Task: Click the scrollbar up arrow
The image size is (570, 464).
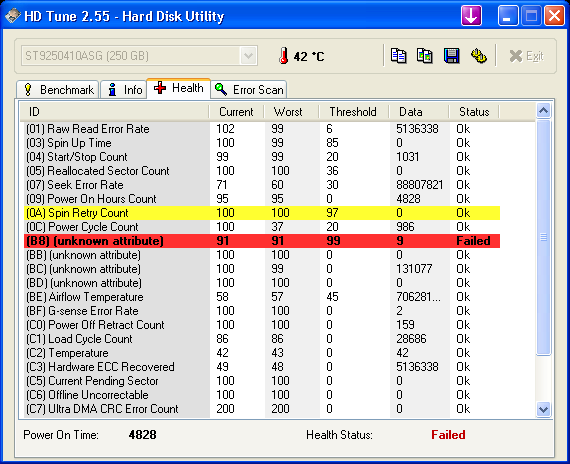Action: coord(543,111)
